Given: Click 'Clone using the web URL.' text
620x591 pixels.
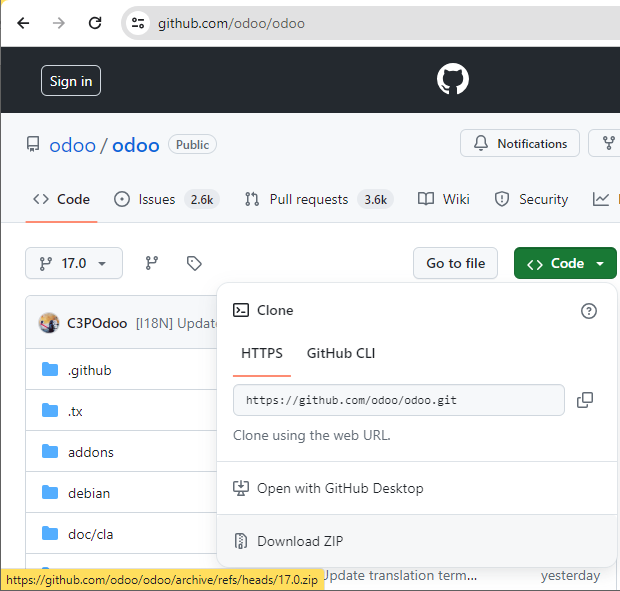Looking at the screenshot, I should click(312, 435).
